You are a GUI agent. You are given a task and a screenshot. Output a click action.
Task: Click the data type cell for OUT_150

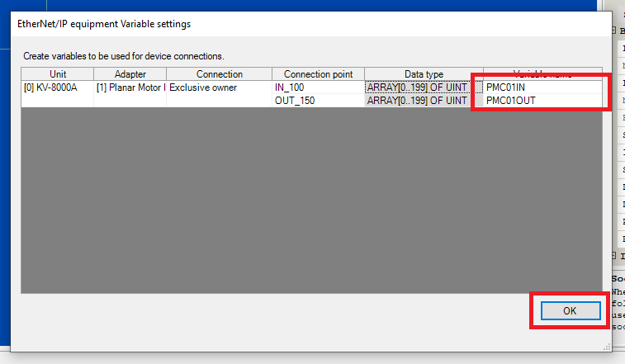pos(424,100)
